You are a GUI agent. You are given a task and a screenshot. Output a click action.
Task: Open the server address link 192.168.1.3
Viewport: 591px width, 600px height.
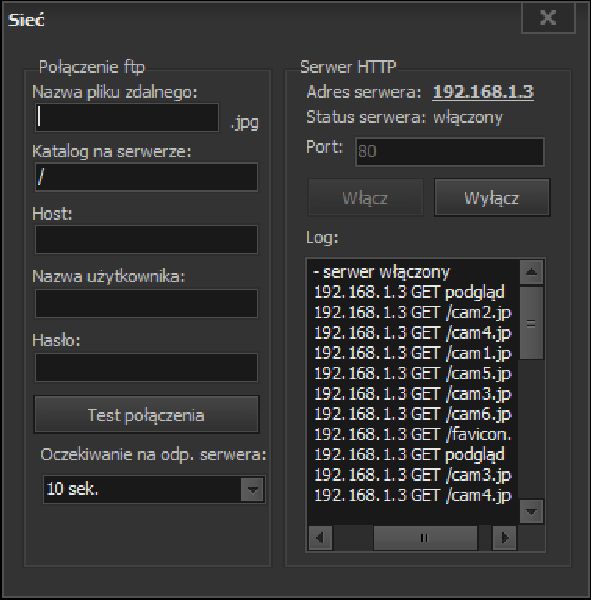point(483,92)
